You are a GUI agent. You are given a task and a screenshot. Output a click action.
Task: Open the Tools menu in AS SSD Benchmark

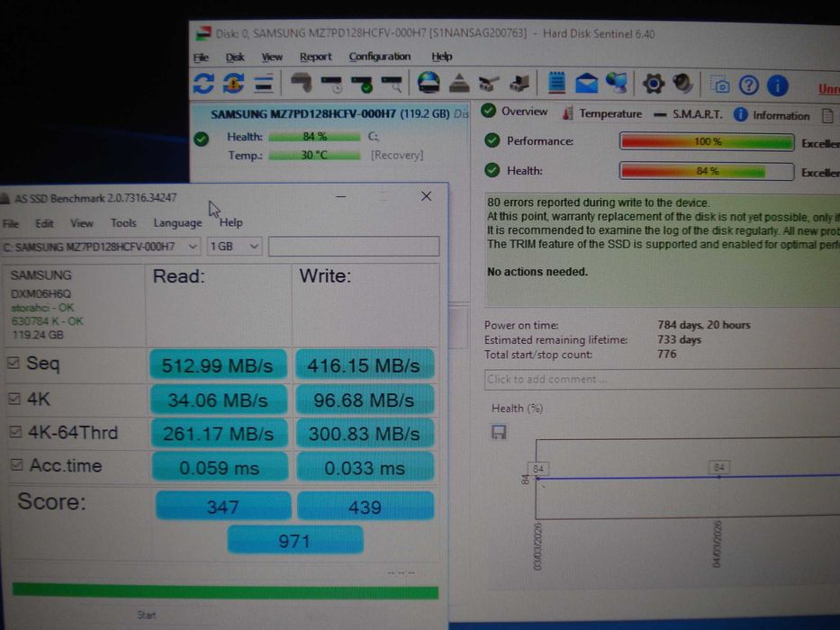(123, 223)
